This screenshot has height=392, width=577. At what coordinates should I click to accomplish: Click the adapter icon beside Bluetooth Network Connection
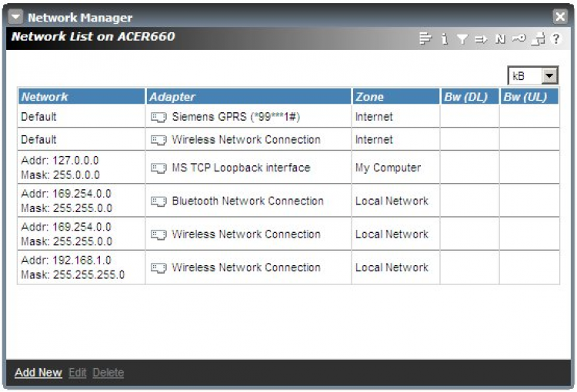(x=158, y=201)
